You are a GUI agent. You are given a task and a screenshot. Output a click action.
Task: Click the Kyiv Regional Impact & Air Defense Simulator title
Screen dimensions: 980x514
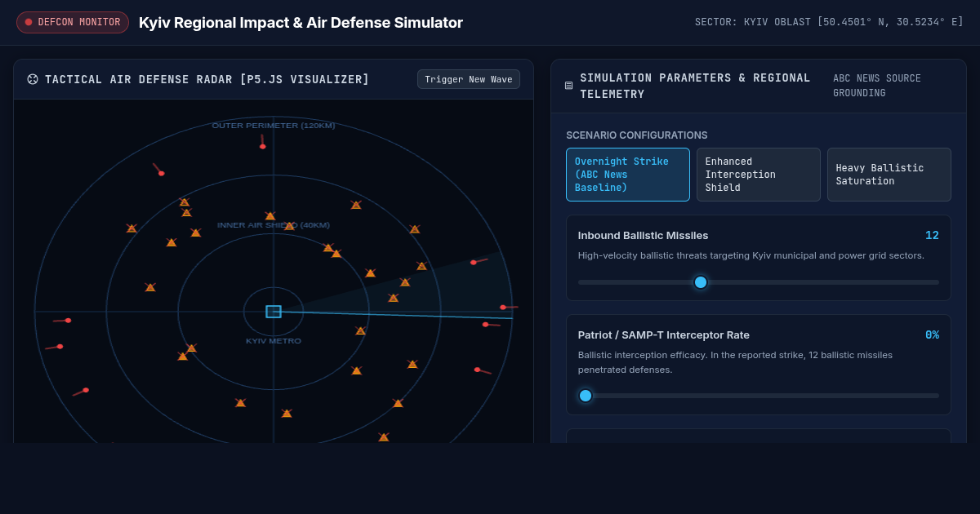pos(301,23)
